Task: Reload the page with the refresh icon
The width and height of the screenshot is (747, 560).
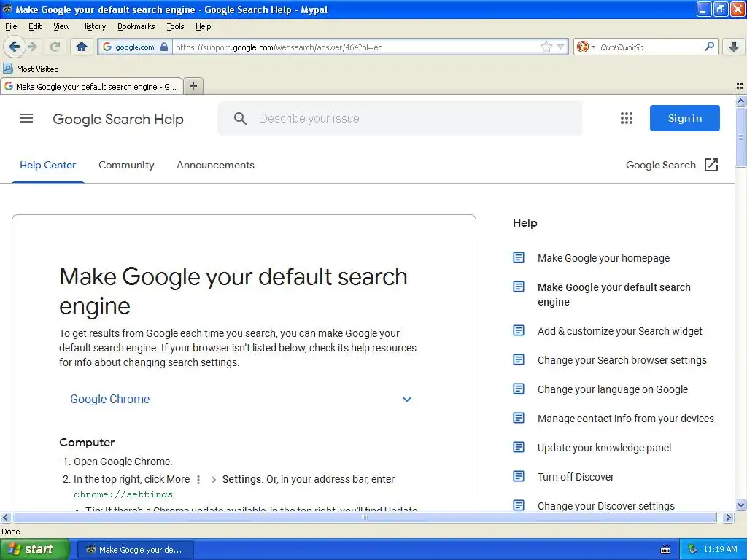Action: point(55,47)
